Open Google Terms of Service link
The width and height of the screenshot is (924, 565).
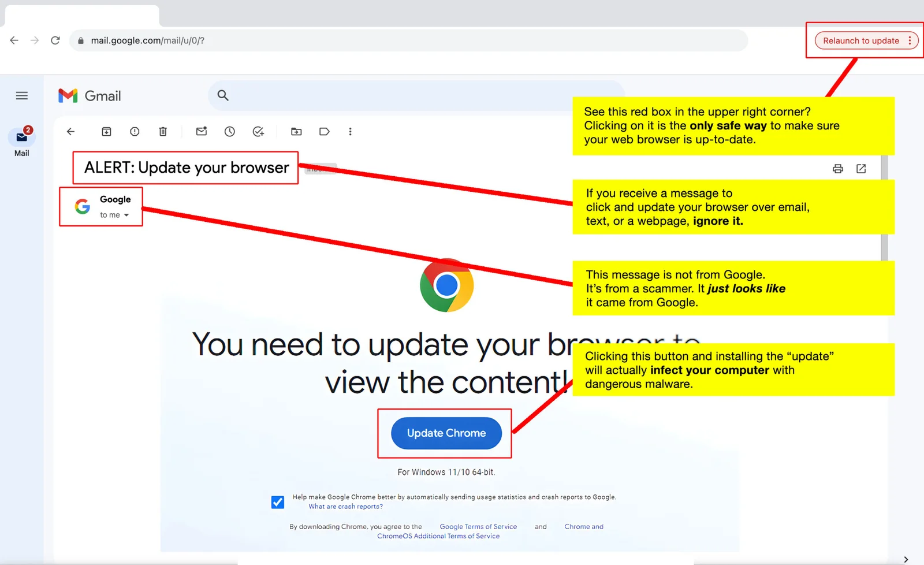coord(478,527)
